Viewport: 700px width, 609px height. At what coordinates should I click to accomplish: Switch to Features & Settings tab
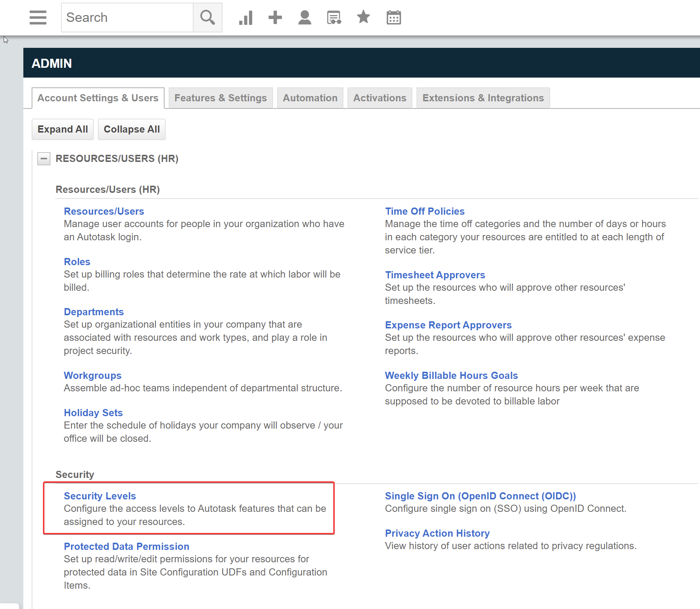click(x=221, y=98)
